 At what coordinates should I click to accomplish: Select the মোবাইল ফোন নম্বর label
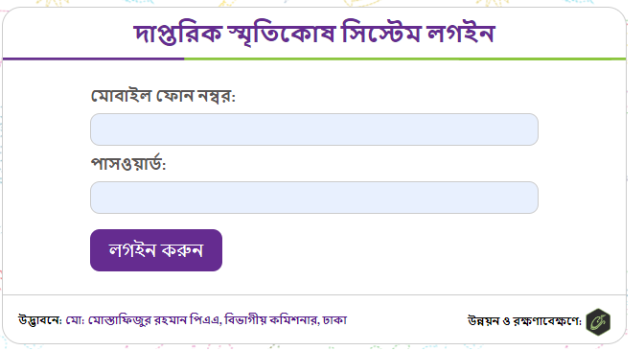click(x=163, y=96)
